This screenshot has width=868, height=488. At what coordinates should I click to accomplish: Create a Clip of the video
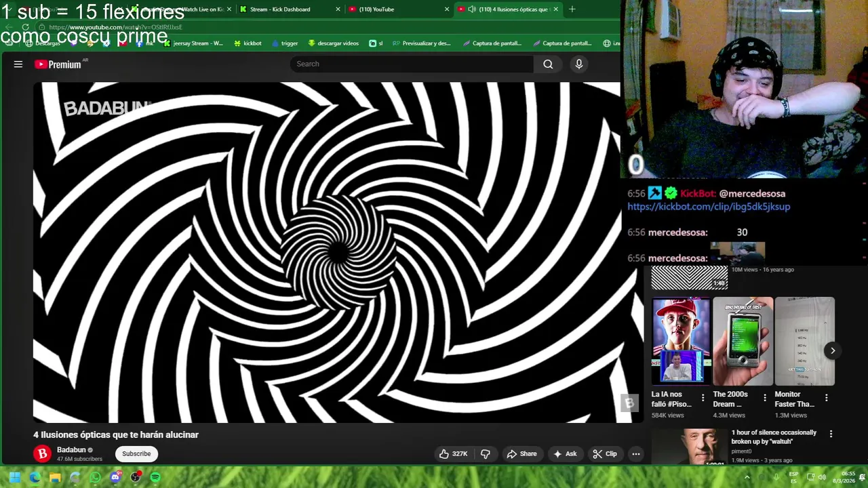(x=605, y=453)
